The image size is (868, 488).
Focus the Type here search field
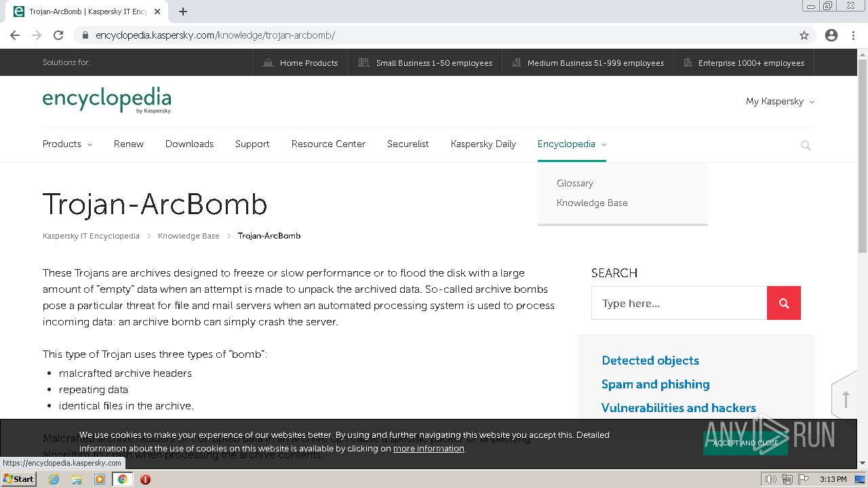click(x=679, y=303)
